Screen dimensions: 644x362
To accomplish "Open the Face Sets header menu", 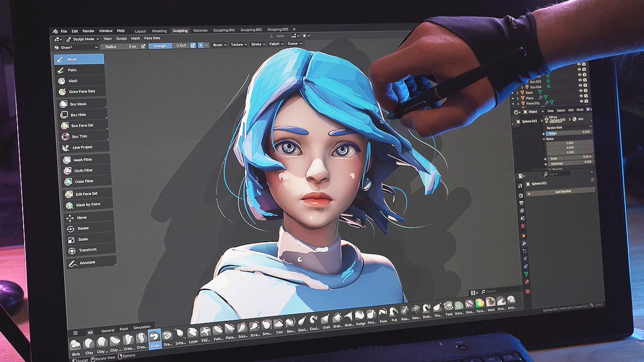I will pyautogui.click(x=152, y=38).
